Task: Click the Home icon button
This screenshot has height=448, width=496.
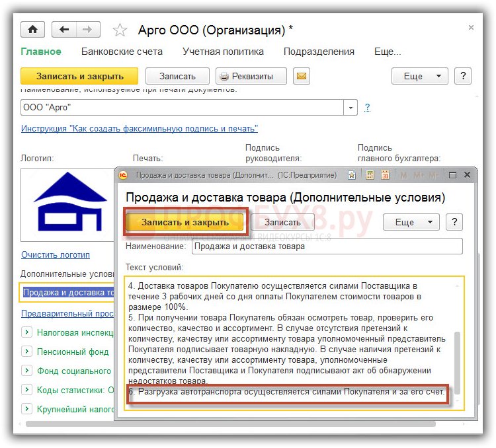Action: coord(33,30)
